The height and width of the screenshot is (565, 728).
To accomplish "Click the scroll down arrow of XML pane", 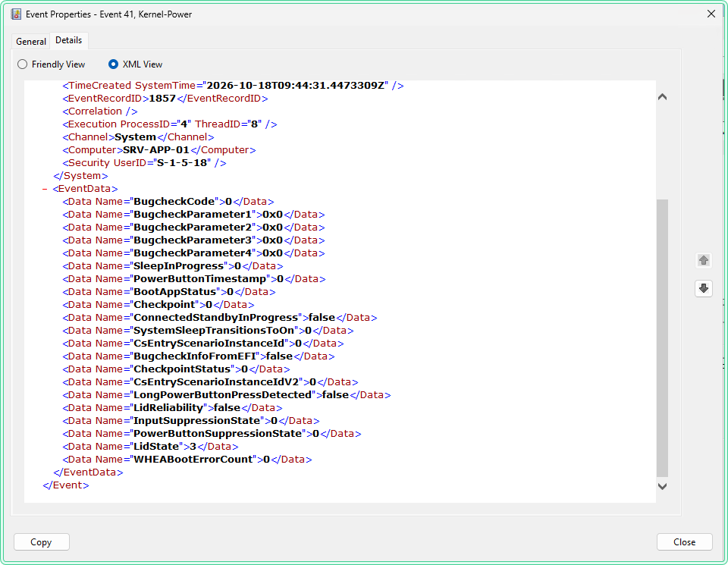I will click(x=663, y=486).
